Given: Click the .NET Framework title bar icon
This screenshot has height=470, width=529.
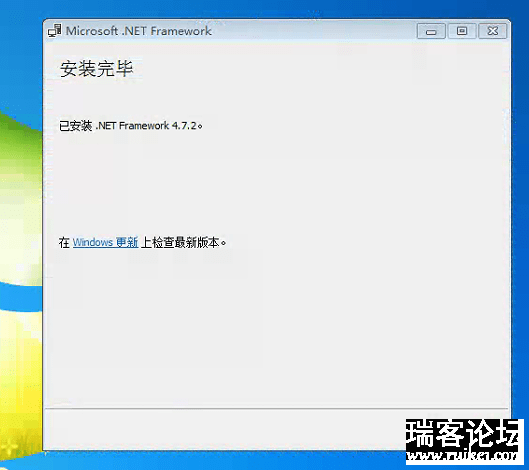Looking at the screenshot, I should (x=55, y=30).
